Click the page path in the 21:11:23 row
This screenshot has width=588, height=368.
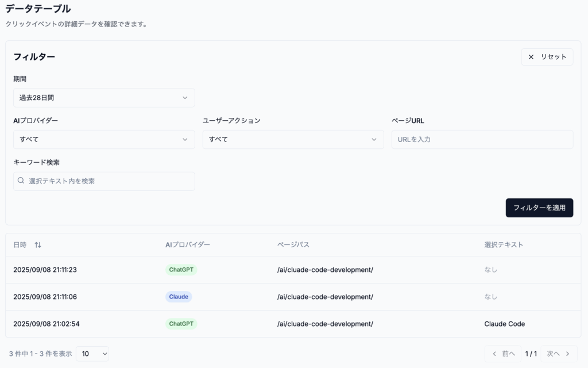coord(325,270)
